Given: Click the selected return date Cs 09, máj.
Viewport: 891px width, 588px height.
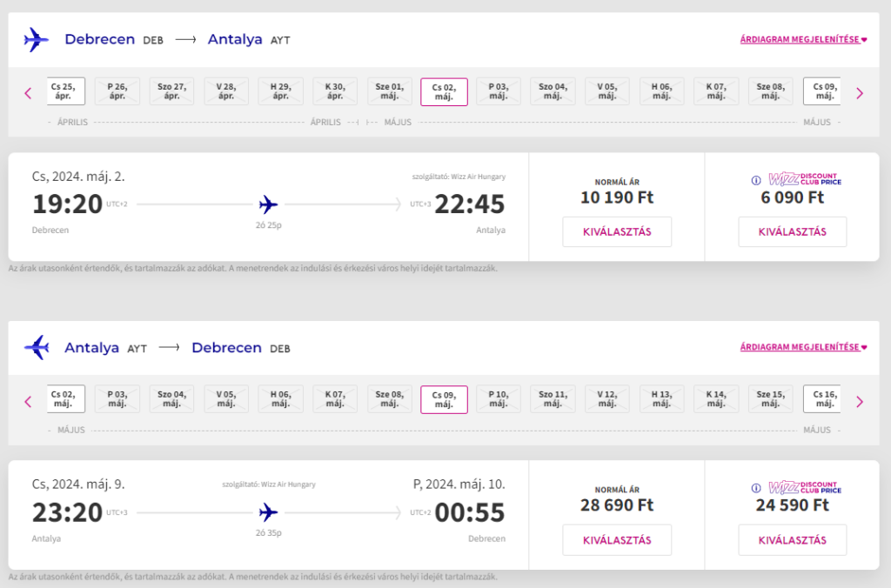Looking at the screenshot, I should click(444, 399).
